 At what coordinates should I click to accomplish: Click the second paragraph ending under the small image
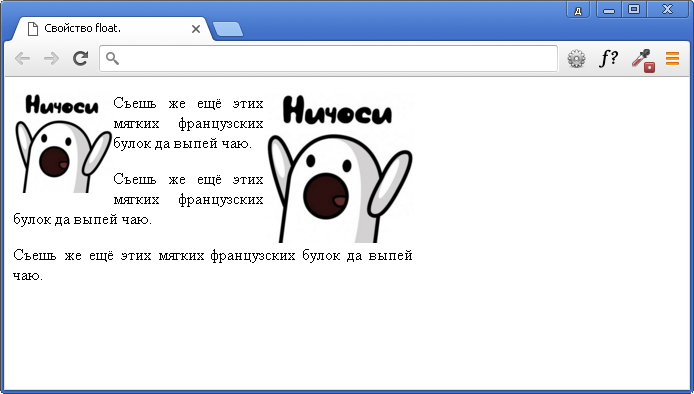(x=138, y=200)
